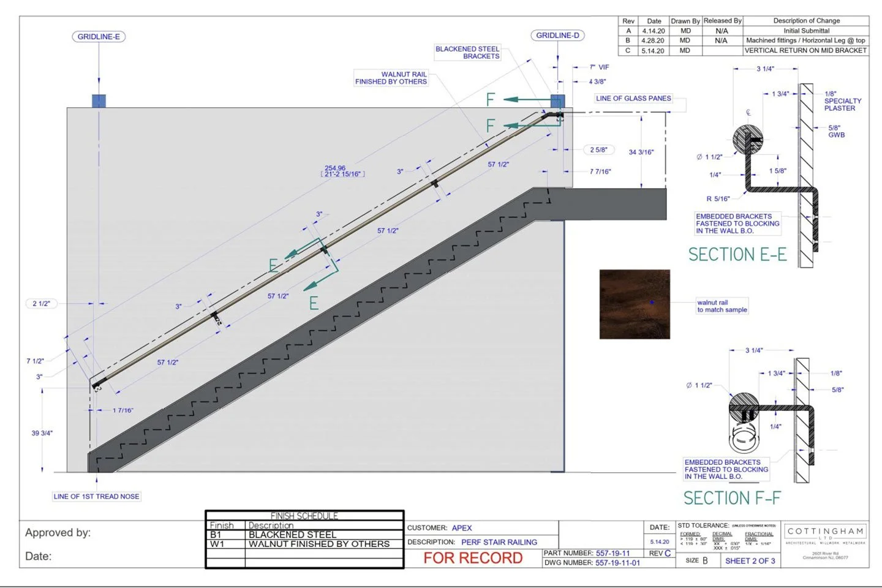Select the 7" VIF dimension

[599, 67]
